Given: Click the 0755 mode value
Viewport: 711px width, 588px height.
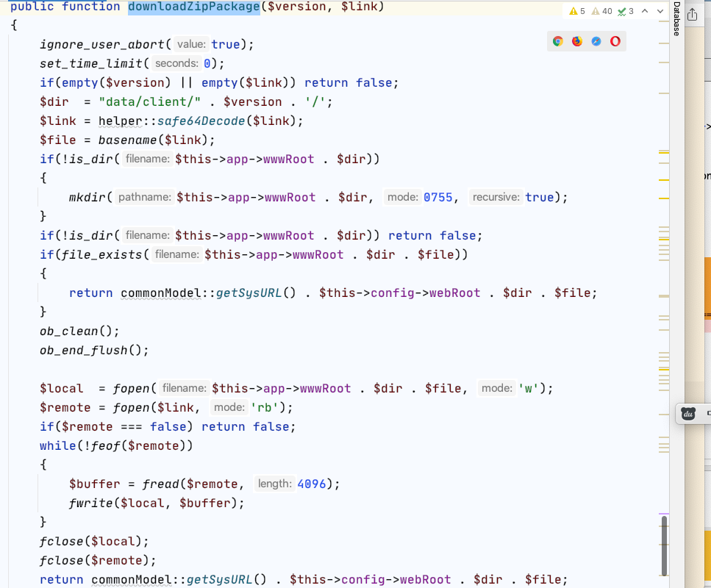Looking at the screenshot, I should pos(438,197).
